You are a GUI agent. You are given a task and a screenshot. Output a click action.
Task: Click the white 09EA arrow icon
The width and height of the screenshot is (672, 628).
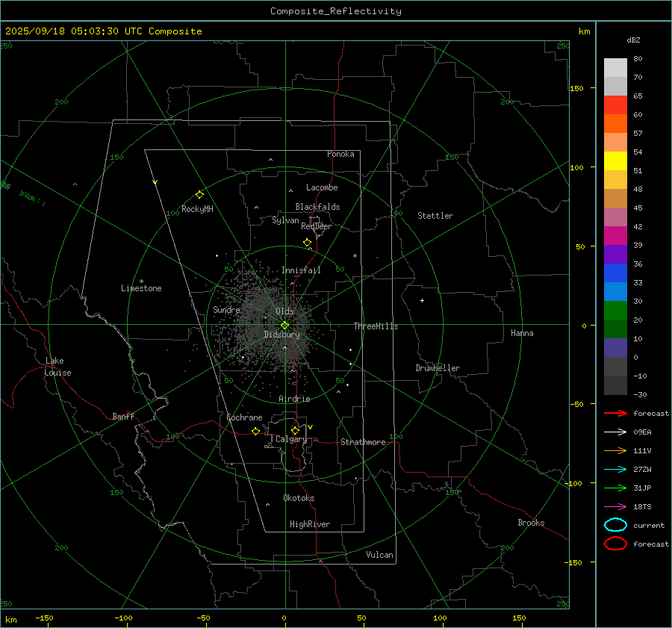pyautogui.click(x=615, y=432)
